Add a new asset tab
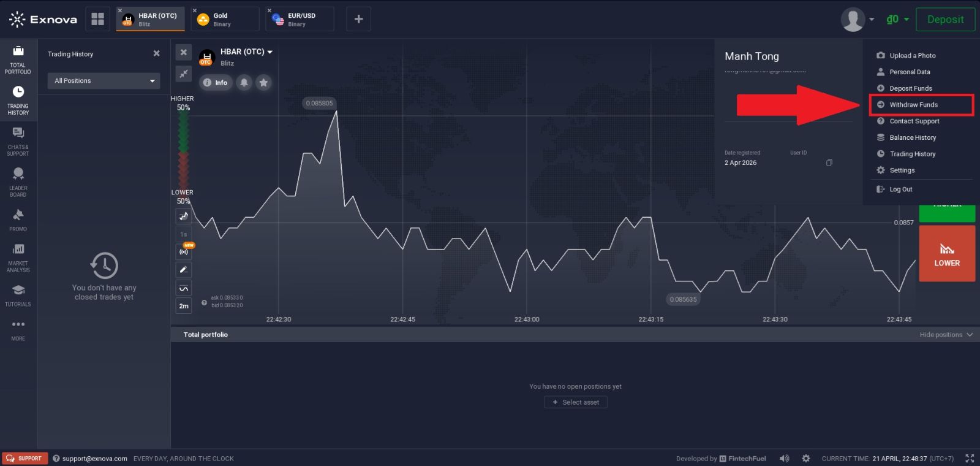The width and height of the screenshot is (980, 466). pos(358,19)
